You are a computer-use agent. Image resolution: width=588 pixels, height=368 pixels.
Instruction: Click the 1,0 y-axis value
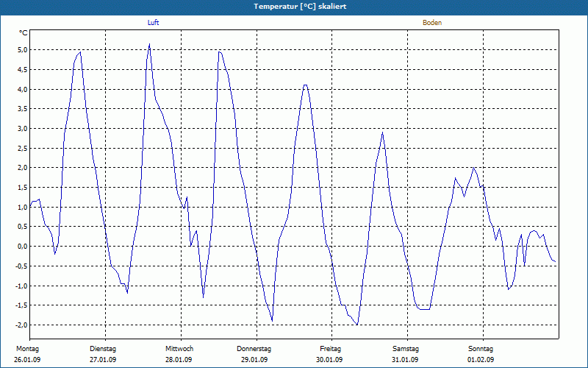click(22, 207)
